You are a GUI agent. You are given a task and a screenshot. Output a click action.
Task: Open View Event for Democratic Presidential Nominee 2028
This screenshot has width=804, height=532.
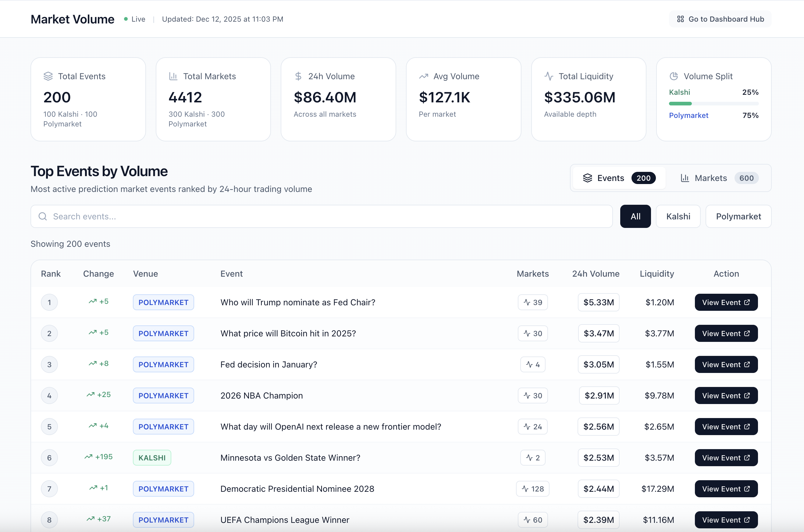[x=726, y=488]
